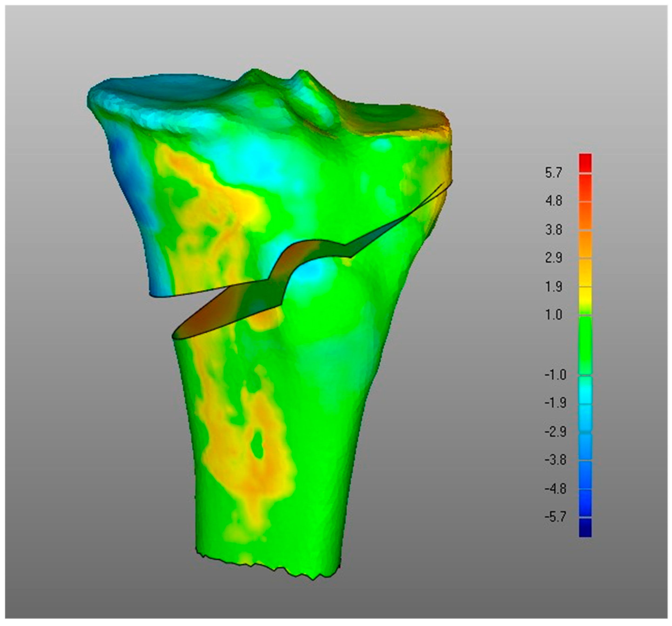Click the -4.8 legend value label
This screenshot has width=672, height=626.
click(x=555, y=489)
